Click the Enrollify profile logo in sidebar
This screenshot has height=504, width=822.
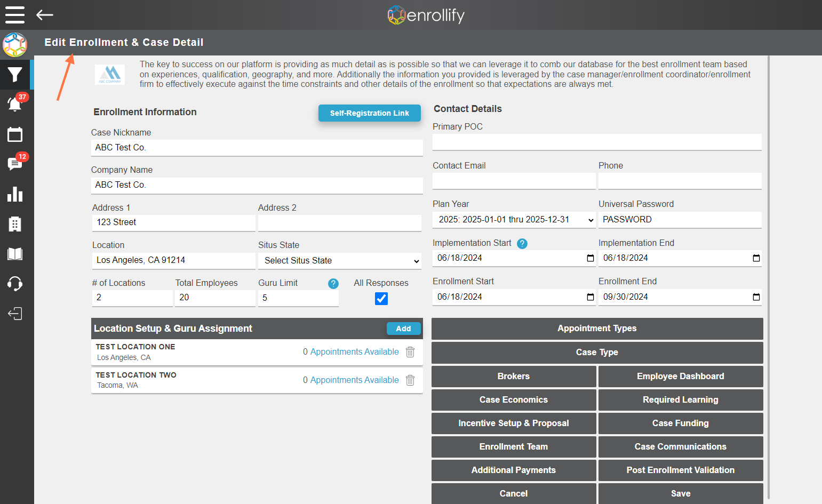[15, 45]
